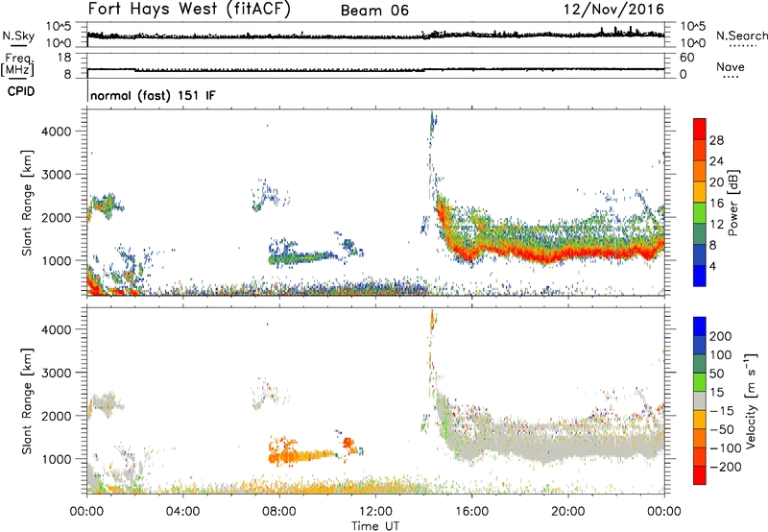Pick the red top segment of power colorbar
Screen dimensions: 768x532
700,129
